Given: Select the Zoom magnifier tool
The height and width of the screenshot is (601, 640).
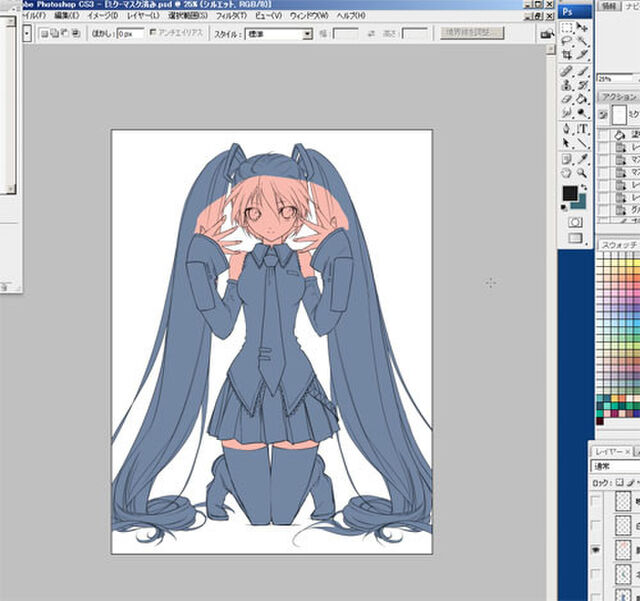Looking at the screenshot, I should [582, 173].
